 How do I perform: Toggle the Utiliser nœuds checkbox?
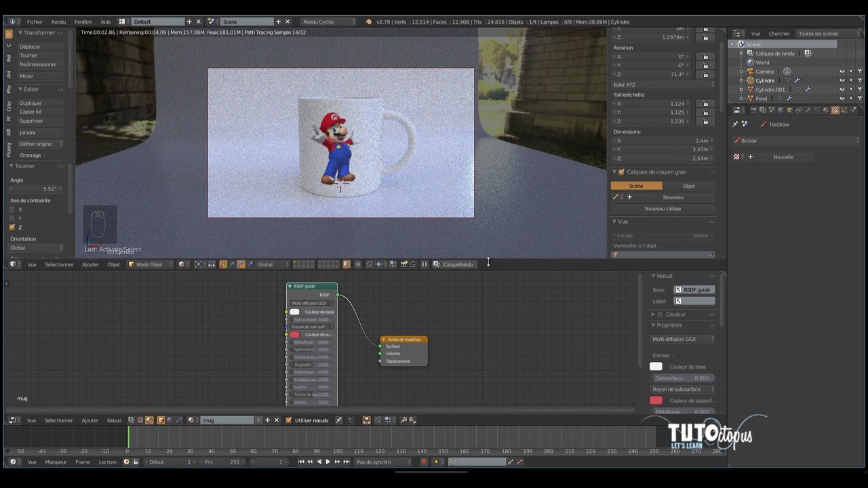[289, 420]
